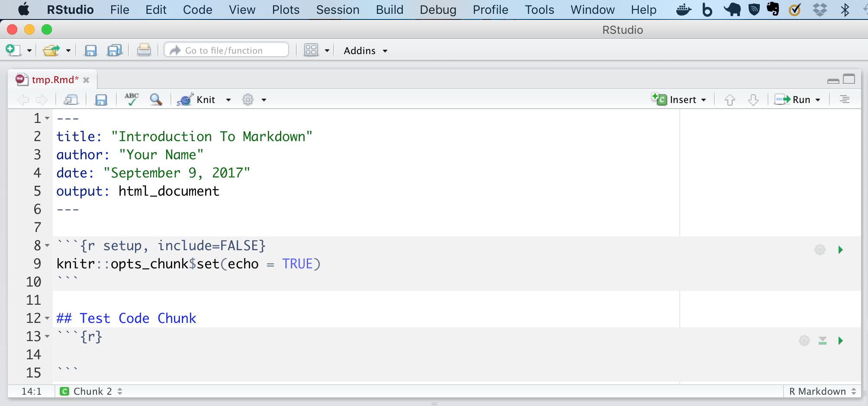Open the Plots menu

[x=286, y=10]
